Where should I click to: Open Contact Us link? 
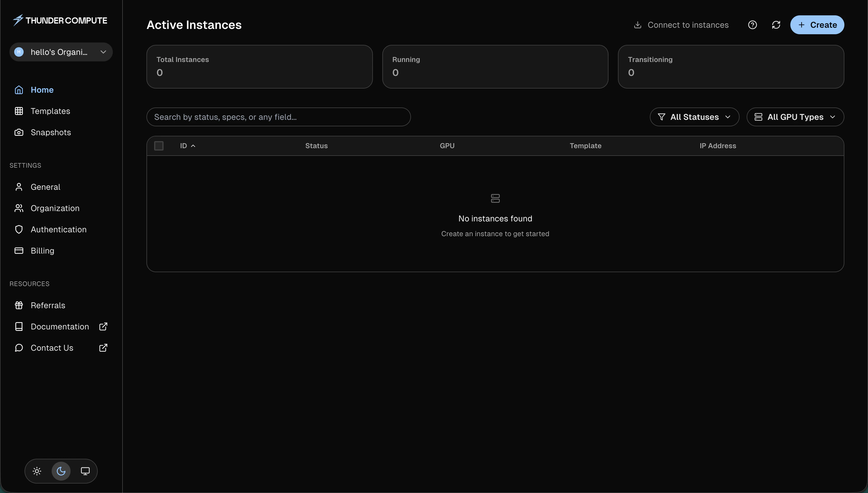61,348
